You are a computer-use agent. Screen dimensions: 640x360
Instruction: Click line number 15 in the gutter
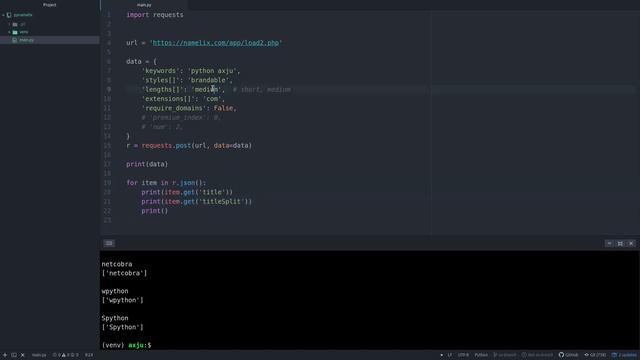click(107, 146)
